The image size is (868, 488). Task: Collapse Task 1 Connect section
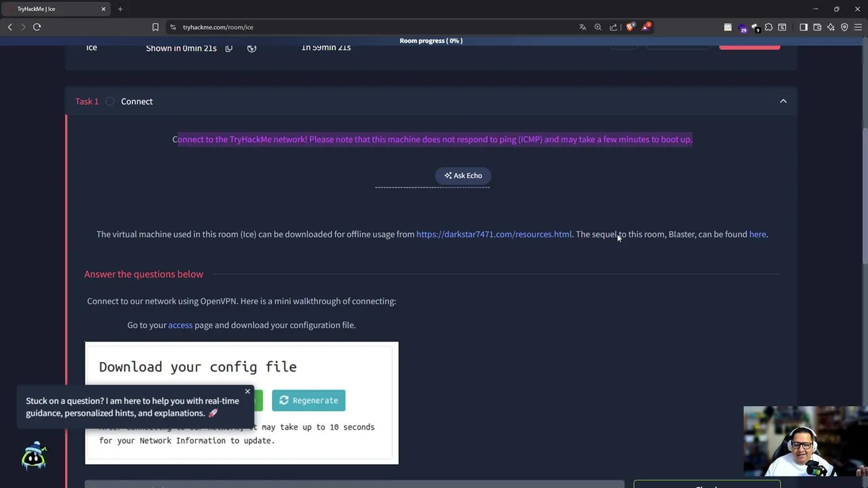783,101
